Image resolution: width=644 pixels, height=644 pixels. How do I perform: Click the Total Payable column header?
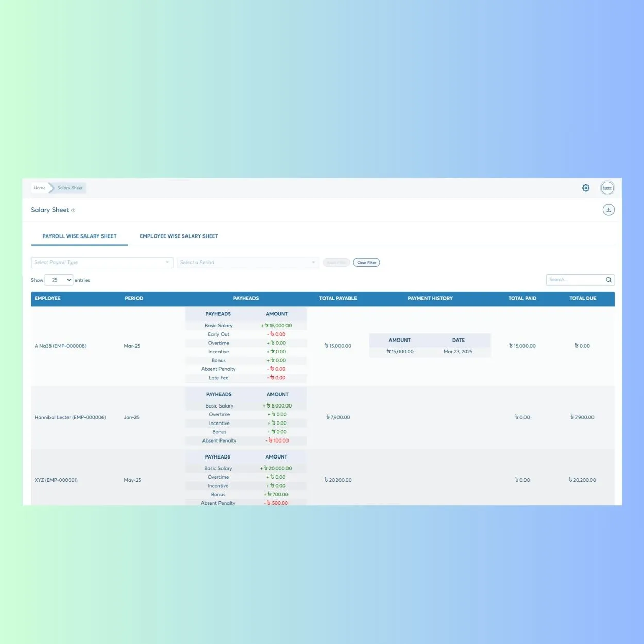[x=338, y=298]
